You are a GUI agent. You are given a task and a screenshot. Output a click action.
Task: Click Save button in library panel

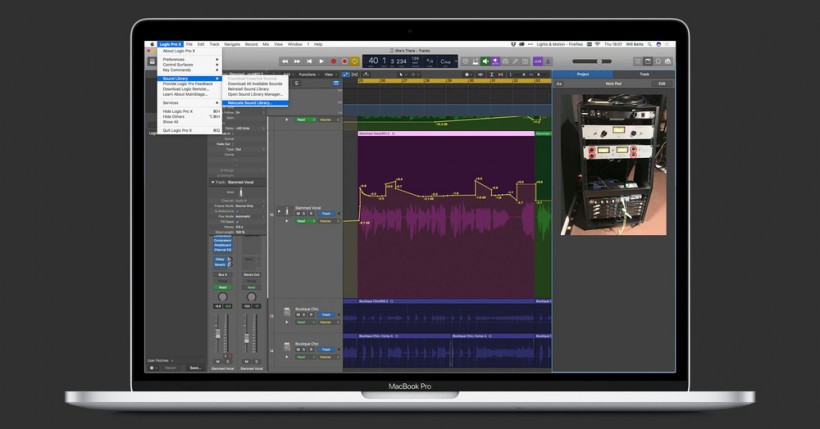(195, 367)
